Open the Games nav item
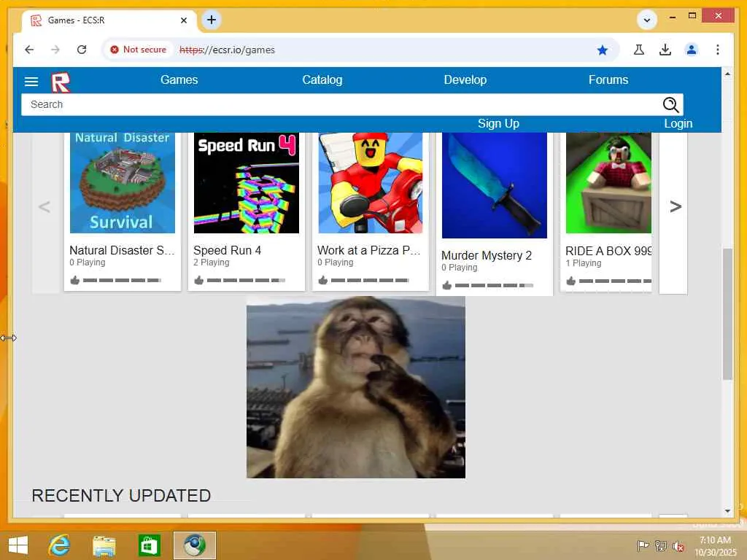The height and width of the screenshot is (560, 747). (x=179, y=80)
